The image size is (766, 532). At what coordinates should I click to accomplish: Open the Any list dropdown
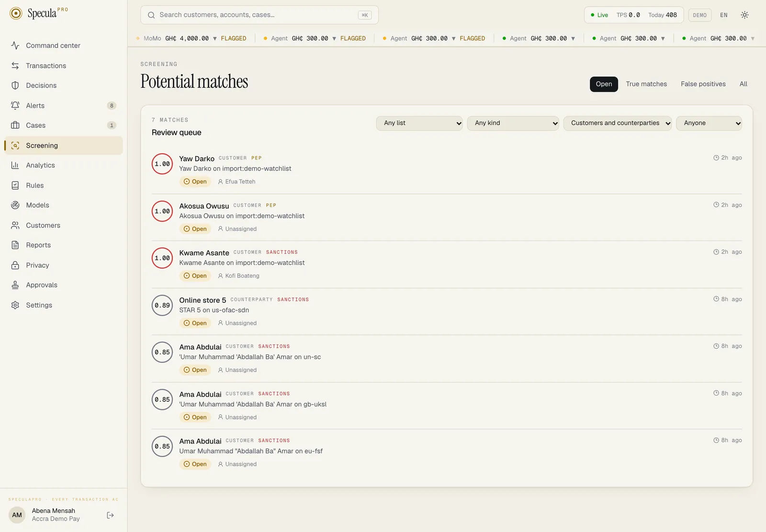419,123
